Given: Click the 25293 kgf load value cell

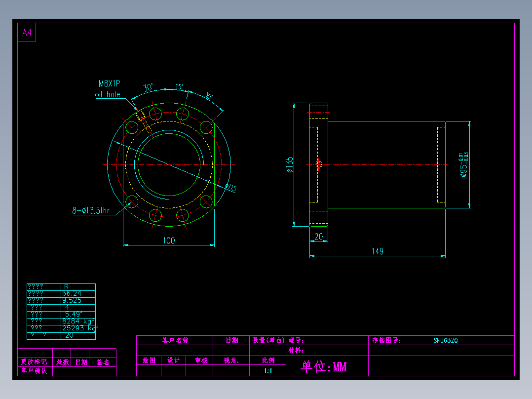Looking at the screenshot, I should (79, 328).
